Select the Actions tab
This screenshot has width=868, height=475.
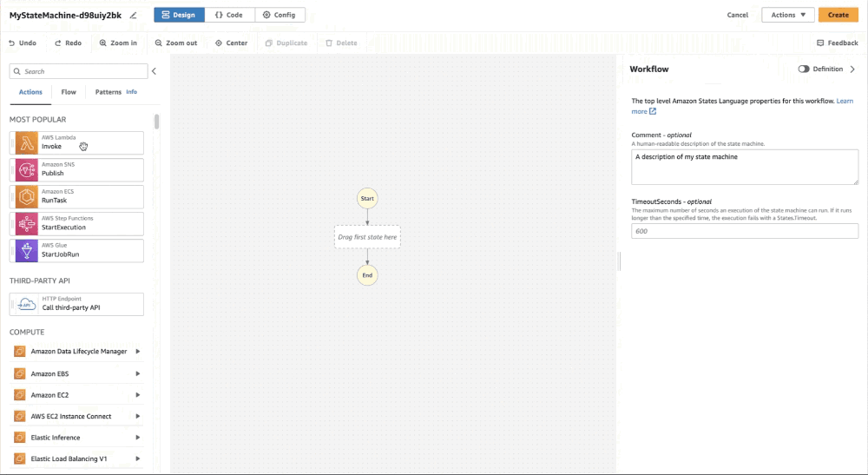pyautogui.click(x=30, y=92)
